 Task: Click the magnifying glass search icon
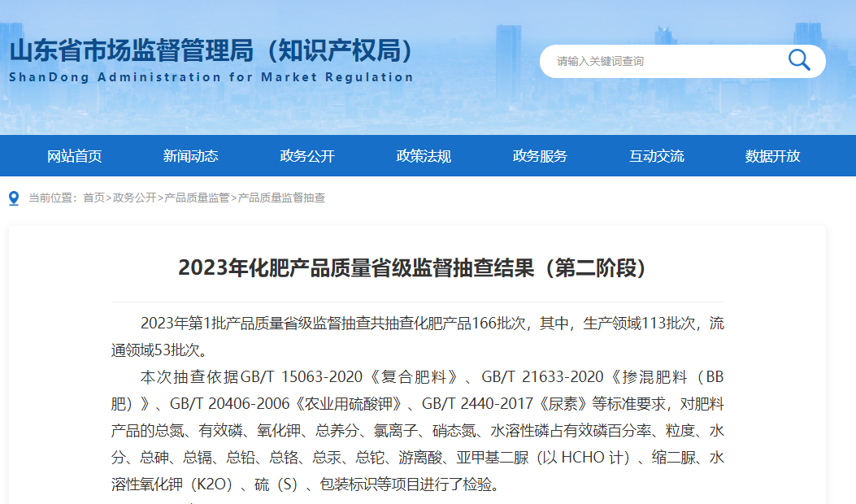(x=798, y=60)
